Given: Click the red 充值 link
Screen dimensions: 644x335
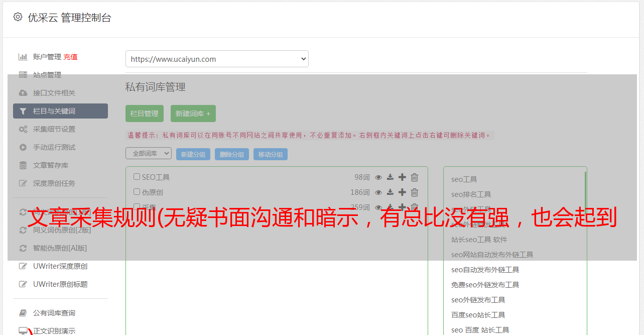Looking at the screenshot, I should pos(70,57).
